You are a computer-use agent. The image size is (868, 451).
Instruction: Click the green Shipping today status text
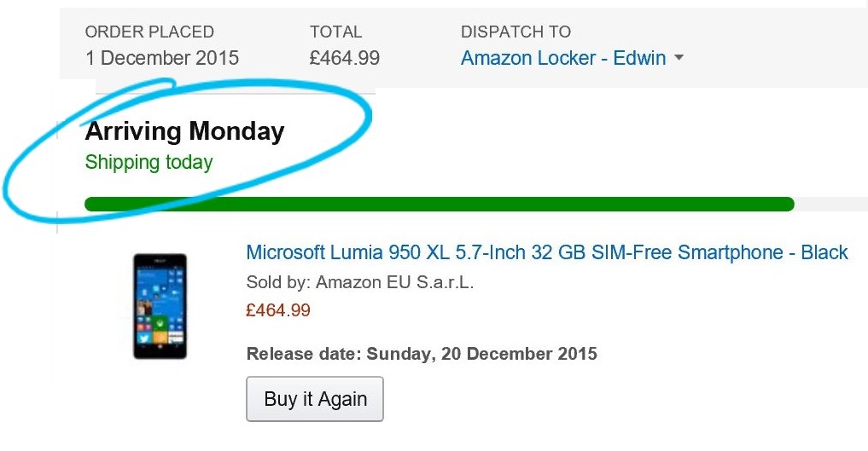coord(149,163)
